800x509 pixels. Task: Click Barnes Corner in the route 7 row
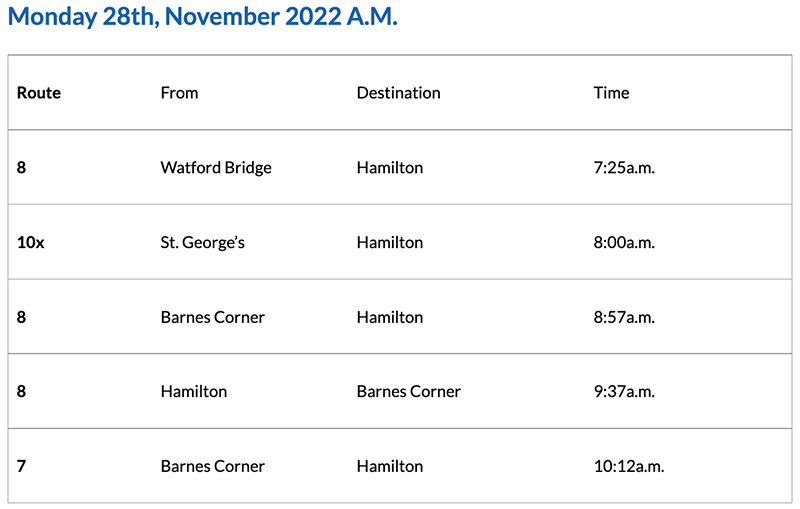213,466
